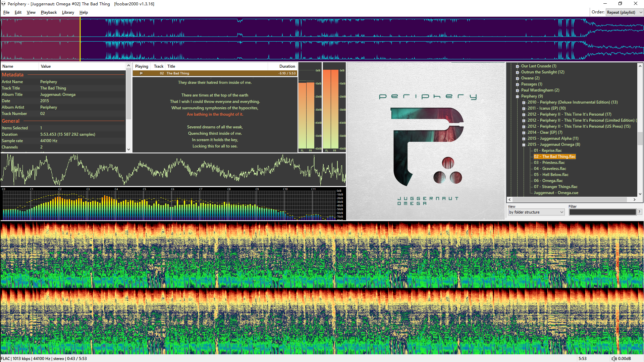Viewport: 644px width, 362px height.
Task: Open the Playback menu
Action: tap(49, 12)
